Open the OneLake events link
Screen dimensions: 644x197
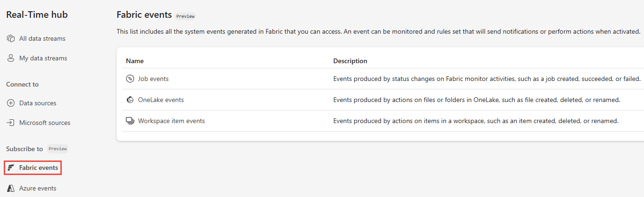(161, 100)
